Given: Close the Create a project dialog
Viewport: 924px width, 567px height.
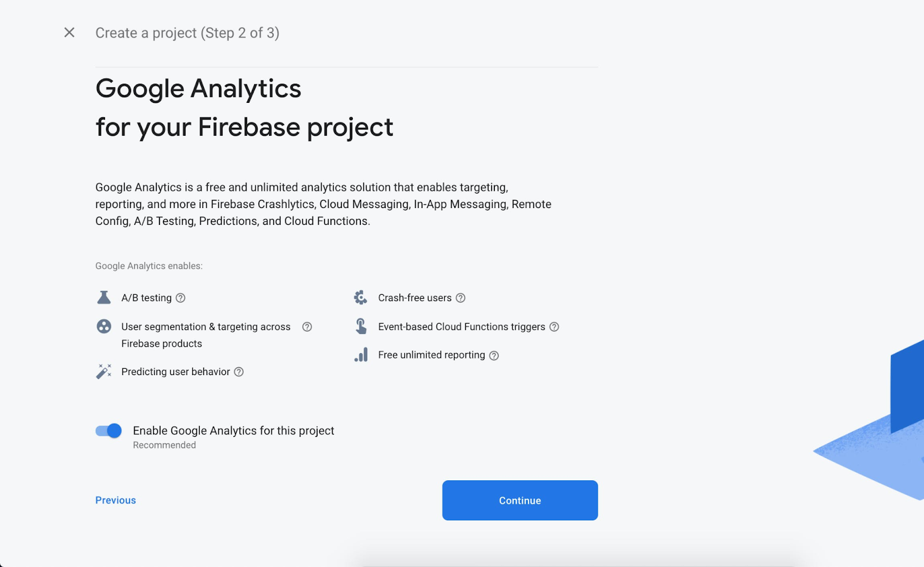Looking at the screenshot, I should point(69,33).
